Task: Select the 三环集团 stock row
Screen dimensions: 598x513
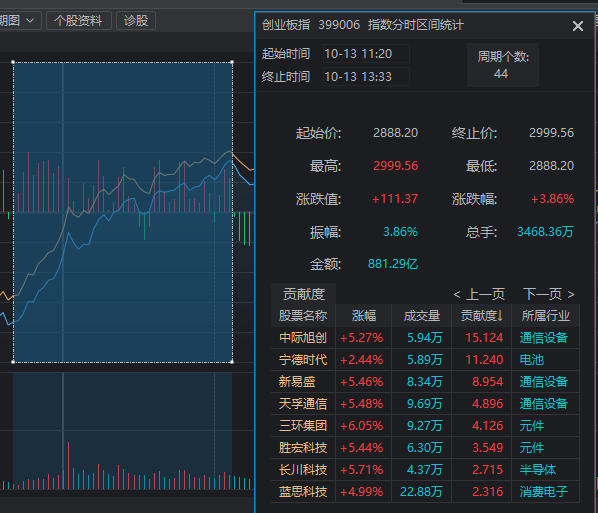Action: [x=425, y=426]
